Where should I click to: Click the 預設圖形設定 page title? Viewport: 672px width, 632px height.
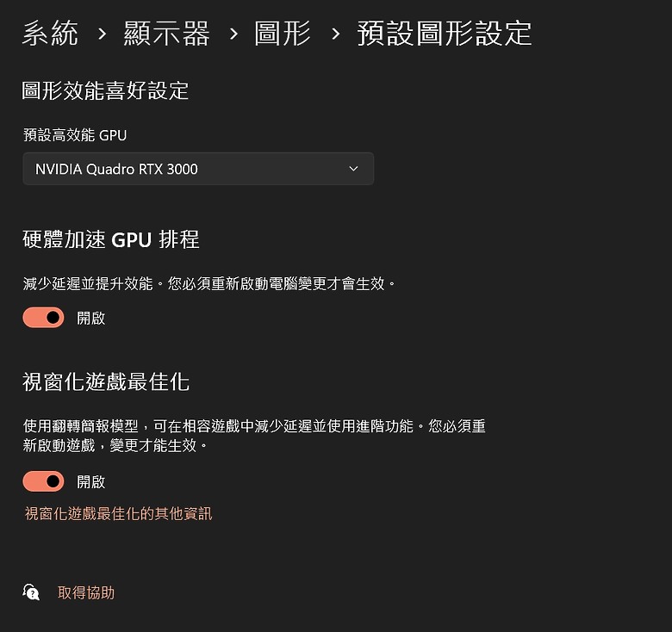[445, 34]
